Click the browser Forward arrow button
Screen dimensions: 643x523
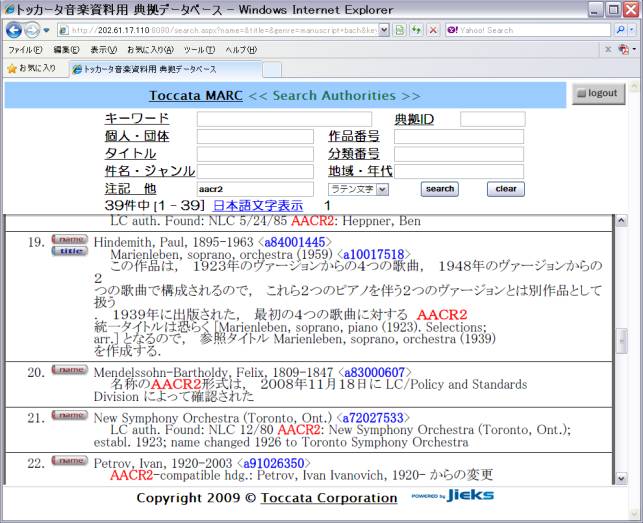(x=32, y=30)
